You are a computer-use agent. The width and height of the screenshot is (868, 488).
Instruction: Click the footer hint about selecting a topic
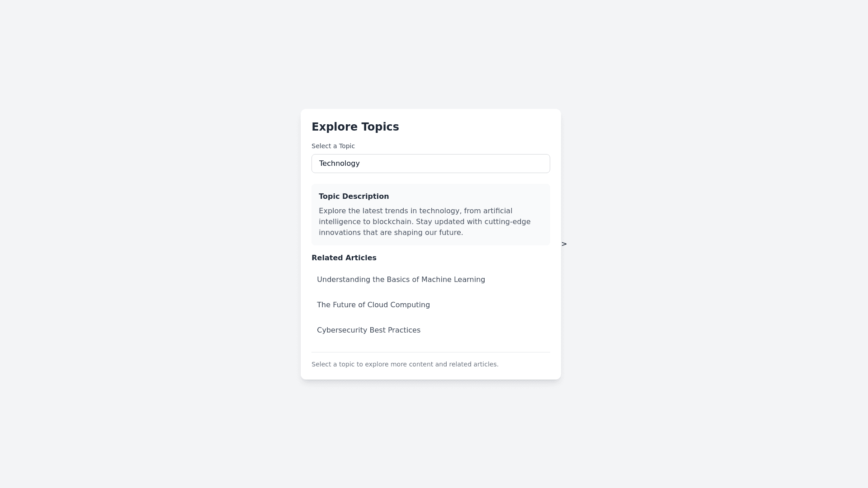[x=405, y=364]
